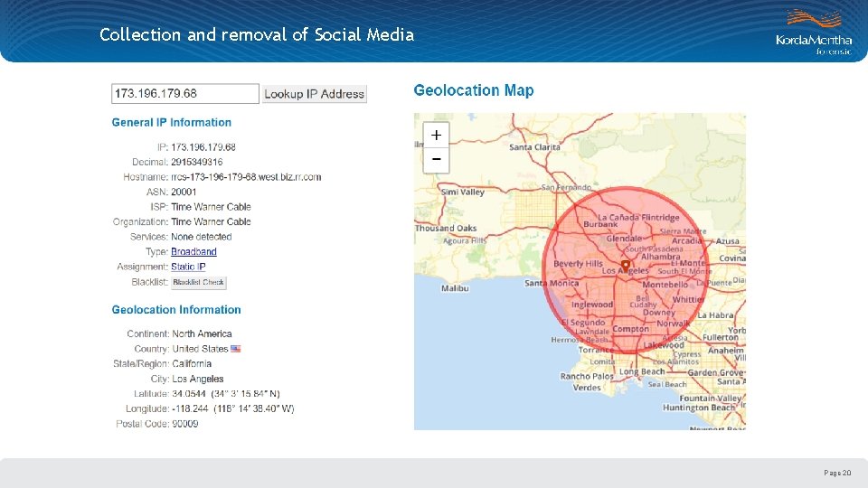Click Glendale label on the map
Screen dimensions: 868x488
click(x=625, y=239)
